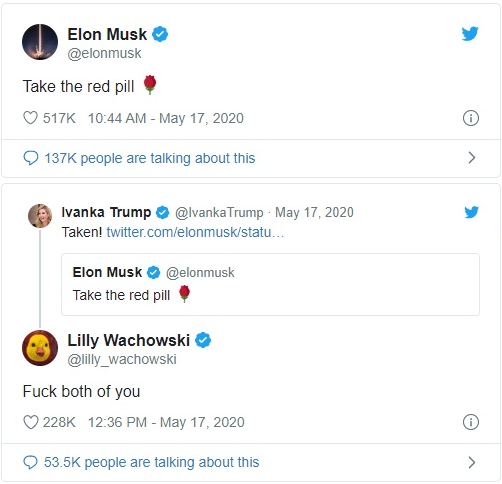Open Lilly Wachowski's duck avatar
Image resolution: width=502 pixels, height=484 pixels.
tap(40, 348)
